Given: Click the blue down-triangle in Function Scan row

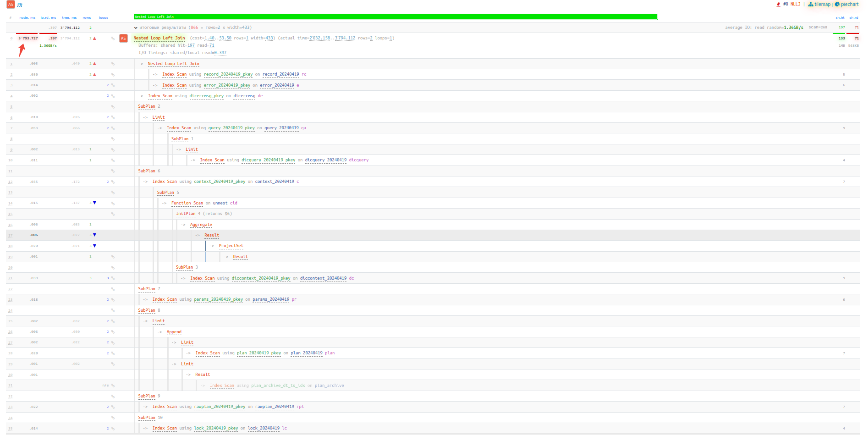Looking at the screenshot, I should [x=94, y=203].
